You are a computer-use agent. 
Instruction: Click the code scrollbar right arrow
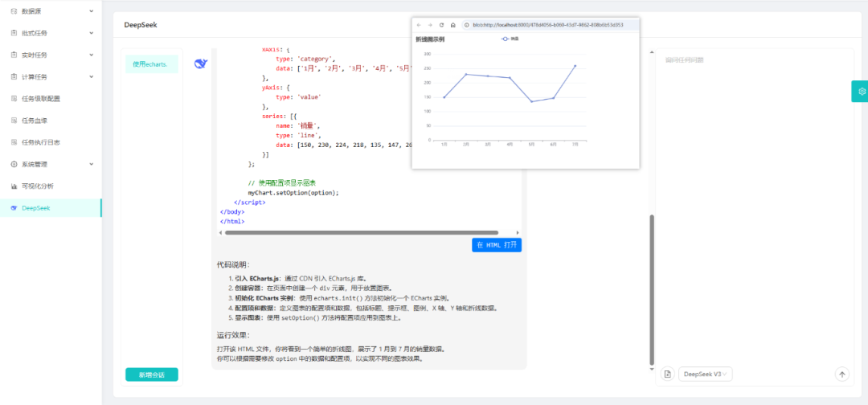(x=518, y=233)
